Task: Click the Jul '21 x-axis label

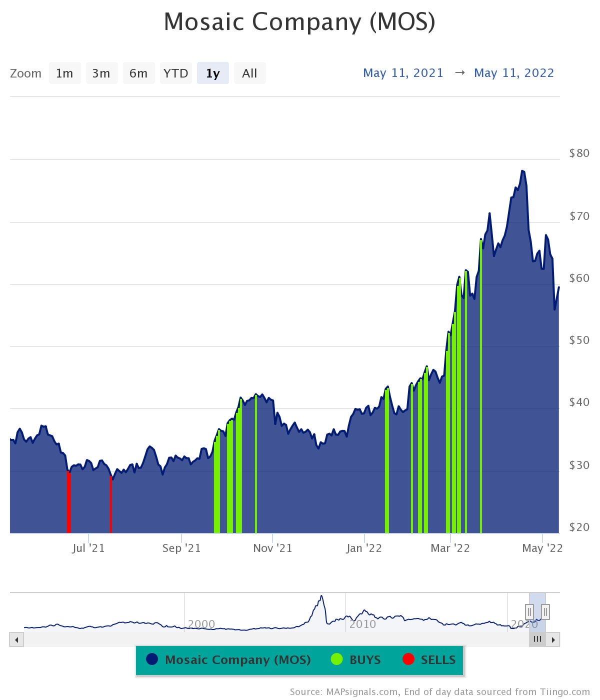Action: tap(88, 548)
